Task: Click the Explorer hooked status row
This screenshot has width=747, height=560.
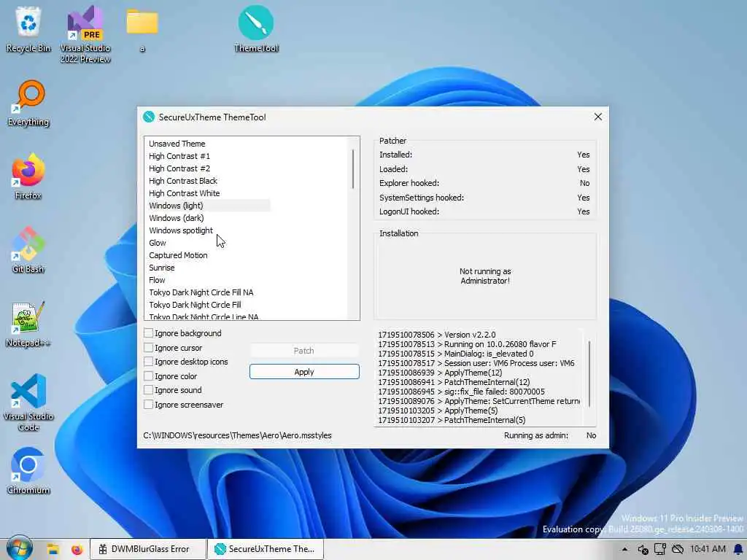Action: tap(484, 183)
